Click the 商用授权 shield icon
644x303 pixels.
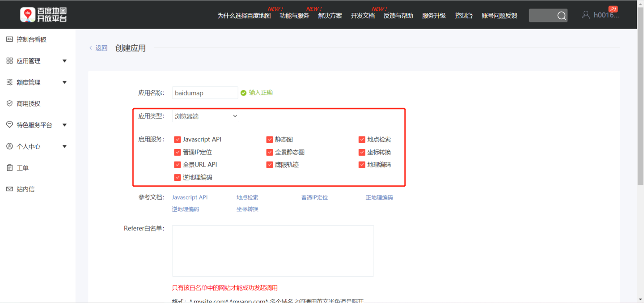pyautogui.click(x=9, y=103)
